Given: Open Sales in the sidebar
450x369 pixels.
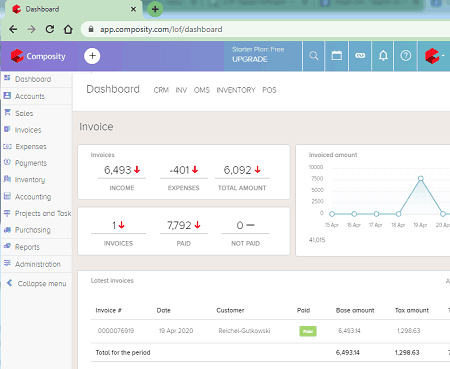Looking at the screenshot, I should [x=24, y=113].
